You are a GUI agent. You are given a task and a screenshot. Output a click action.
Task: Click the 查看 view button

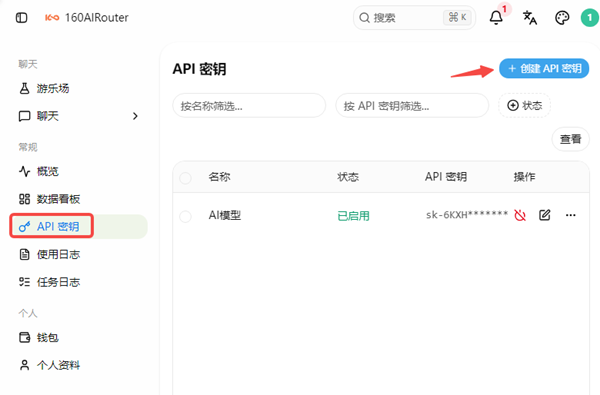570,139
